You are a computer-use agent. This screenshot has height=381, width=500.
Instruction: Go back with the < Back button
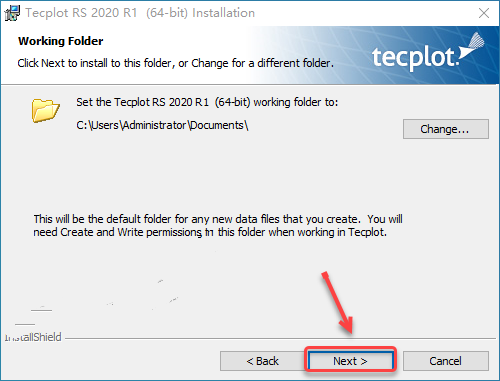click(x=262, y=361)
